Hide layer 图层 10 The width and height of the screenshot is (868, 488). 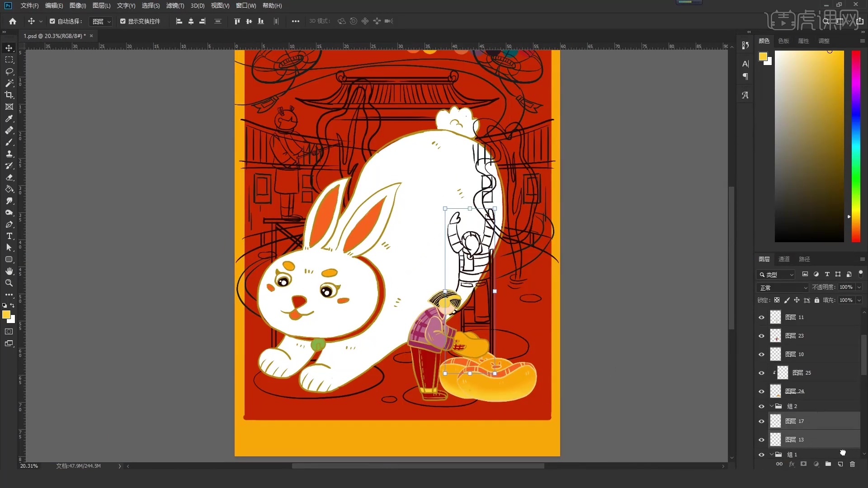click(x=761, y=354)
